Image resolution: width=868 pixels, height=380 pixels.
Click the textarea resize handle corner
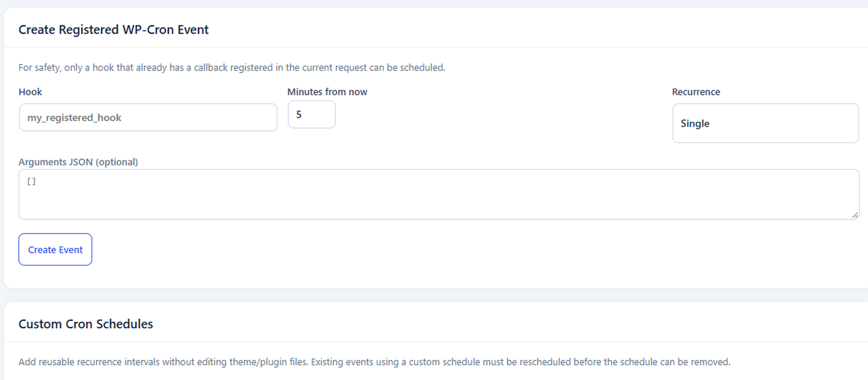855,215
